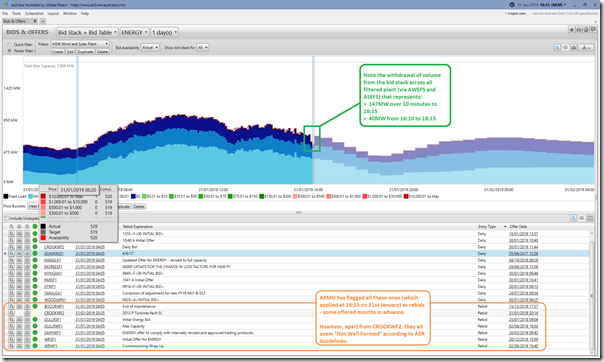Select the Power filter radio button

10,51
